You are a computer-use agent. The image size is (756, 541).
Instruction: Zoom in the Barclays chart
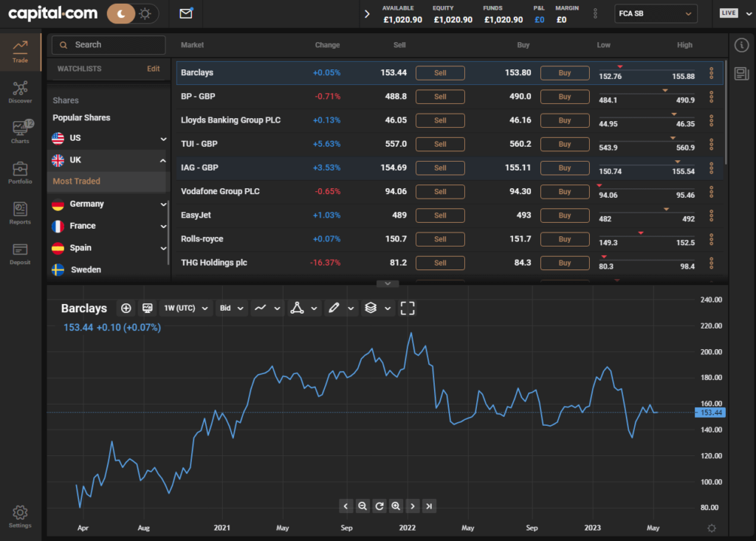[x=396, y=506]
